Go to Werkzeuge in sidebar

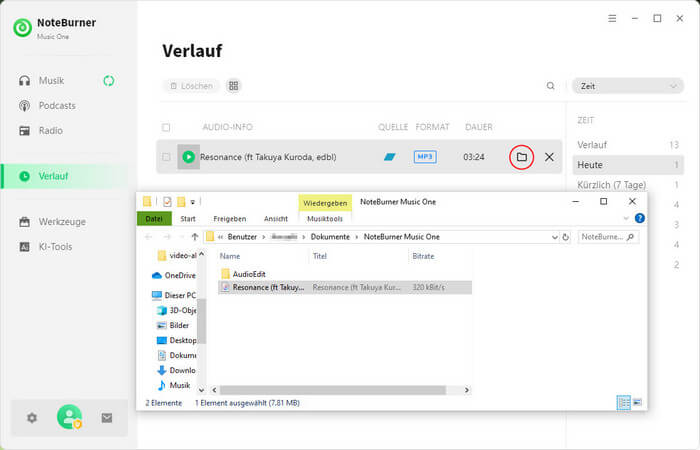point(62,221)
